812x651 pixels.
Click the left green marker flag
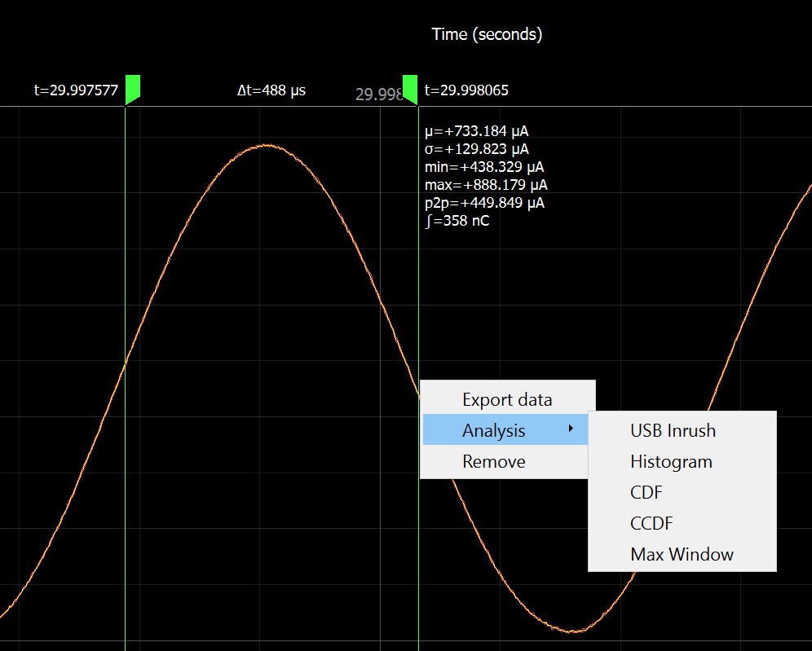[133, 89]
